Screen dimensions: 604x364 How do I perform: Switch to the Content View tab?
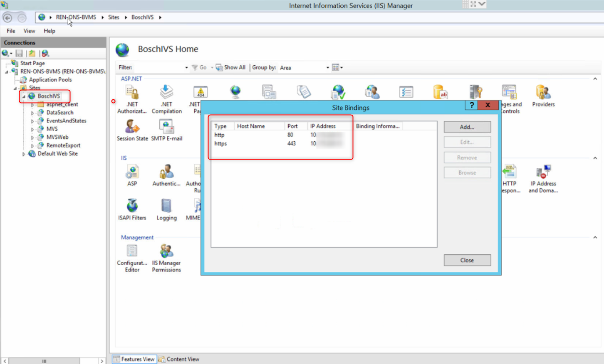click(179, 359)
